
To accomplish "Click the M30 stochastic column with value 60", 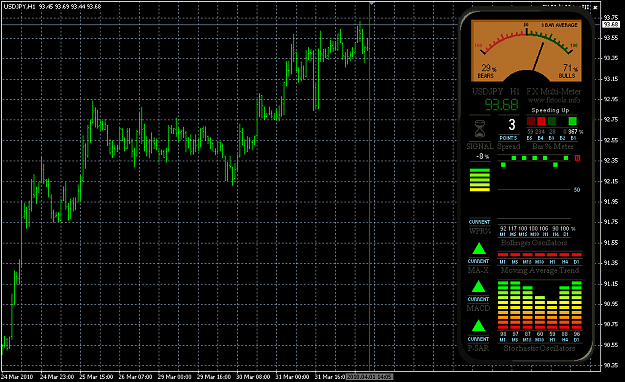I will [x=540, y=312].
